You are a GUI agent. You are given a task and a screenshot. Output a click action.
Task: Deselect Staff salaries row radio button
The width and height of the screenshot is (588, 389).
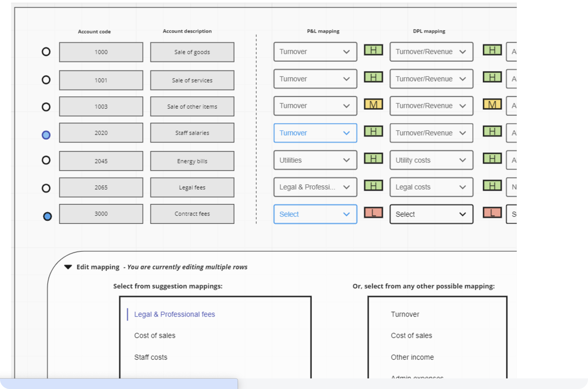coord(46,135)
